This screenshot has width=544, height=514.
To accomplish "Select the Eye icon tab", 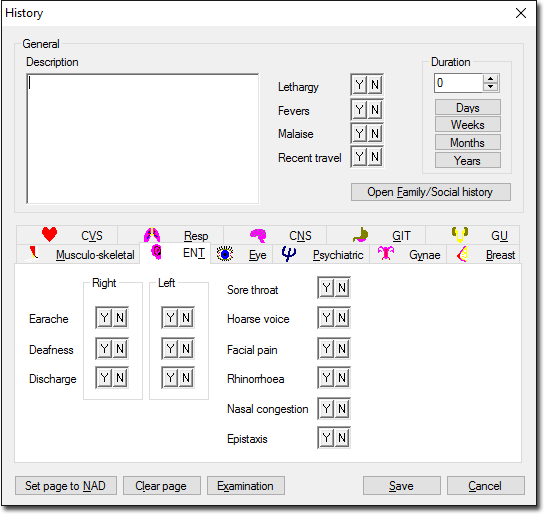I will [x=225, y=254].
